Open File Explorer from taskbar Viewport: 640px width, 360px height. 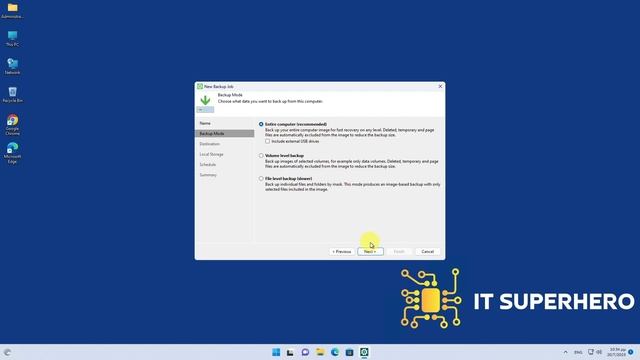coord(320,352)
